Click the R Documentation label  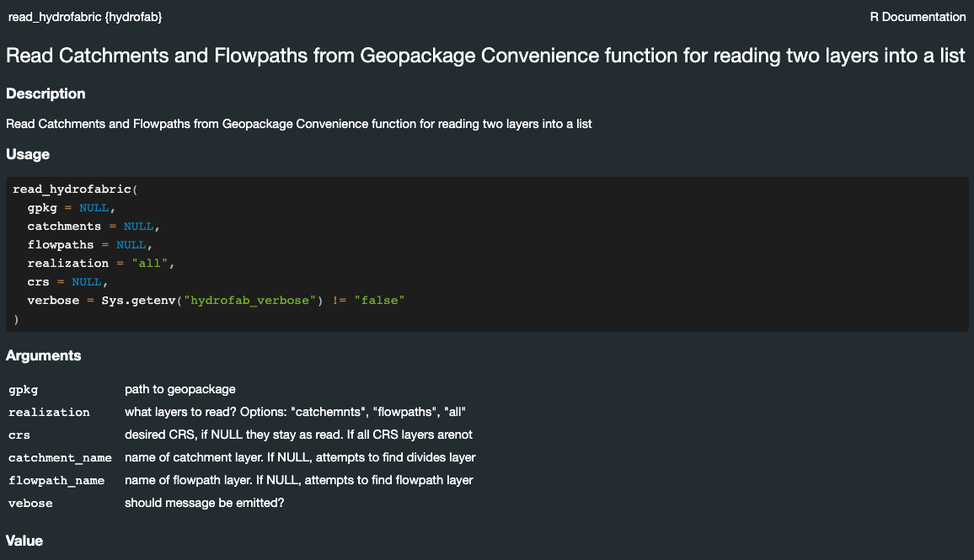pos(918,17)
